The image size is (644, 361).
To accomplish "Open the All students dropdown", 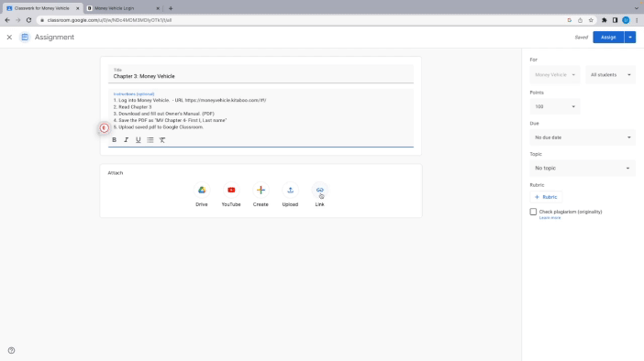I will [610, 74].
